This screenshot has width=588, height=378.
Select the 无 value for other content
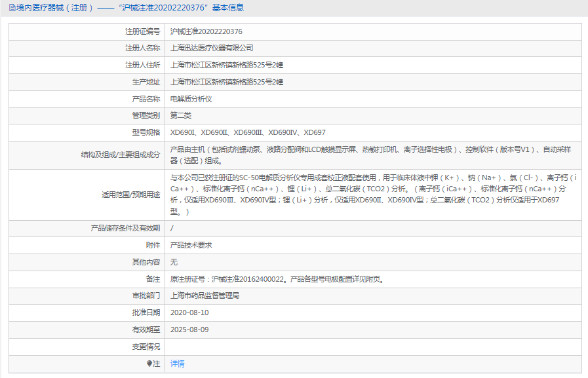click(x=174, y=262)
